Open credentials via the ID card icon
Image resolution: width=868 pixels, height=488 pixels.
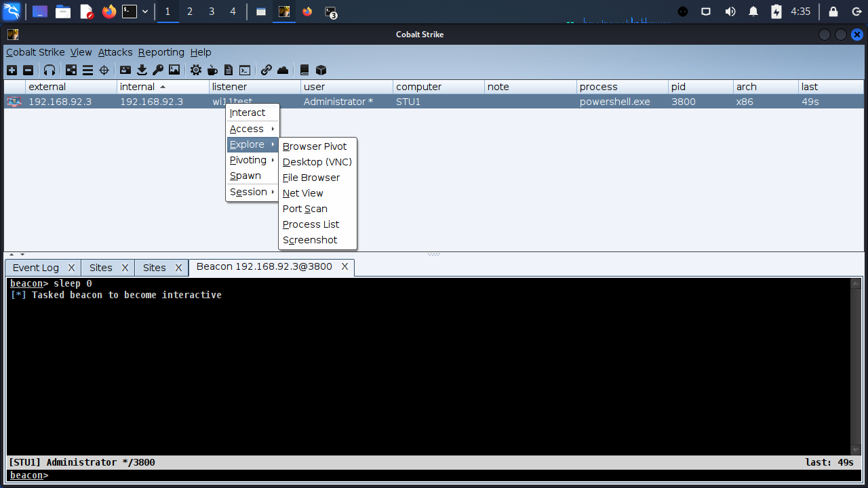[125, 70]
